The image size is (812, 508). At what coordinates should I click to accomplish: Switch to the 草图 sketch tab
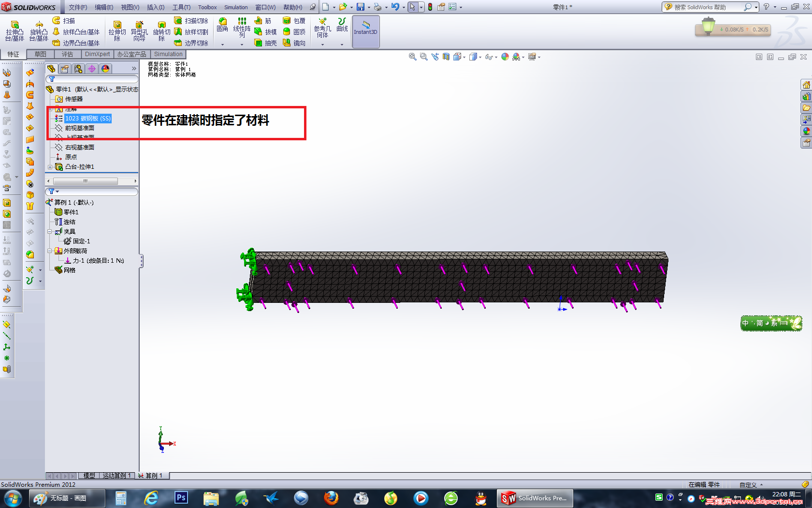pyautogui.click(x=41, y=54)
